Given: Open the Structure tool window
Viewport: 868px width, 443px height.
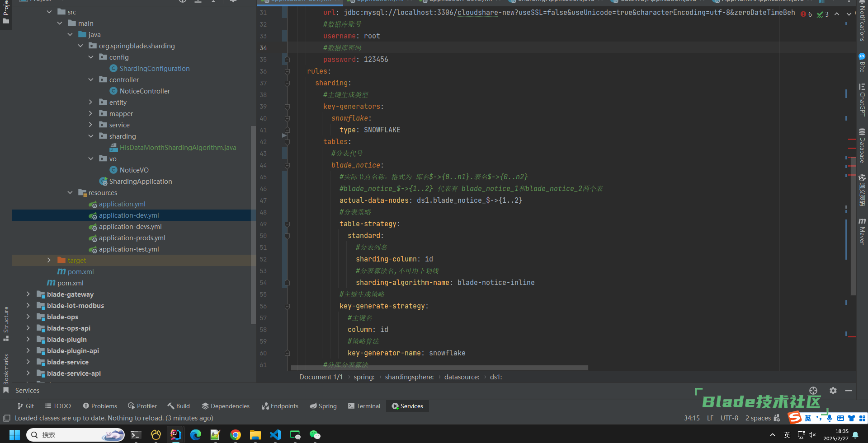Looking at the screenshot, I should pos(6,323).
